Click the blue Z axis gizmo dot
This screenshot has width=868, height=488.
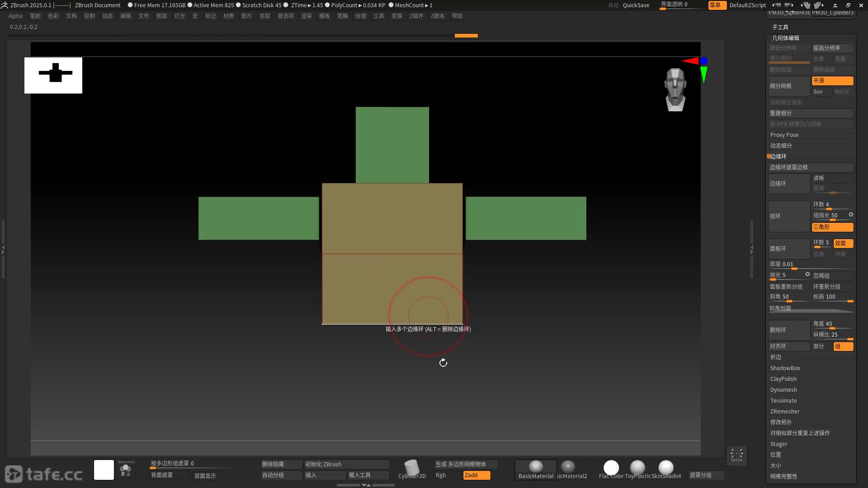coord(704,61)
